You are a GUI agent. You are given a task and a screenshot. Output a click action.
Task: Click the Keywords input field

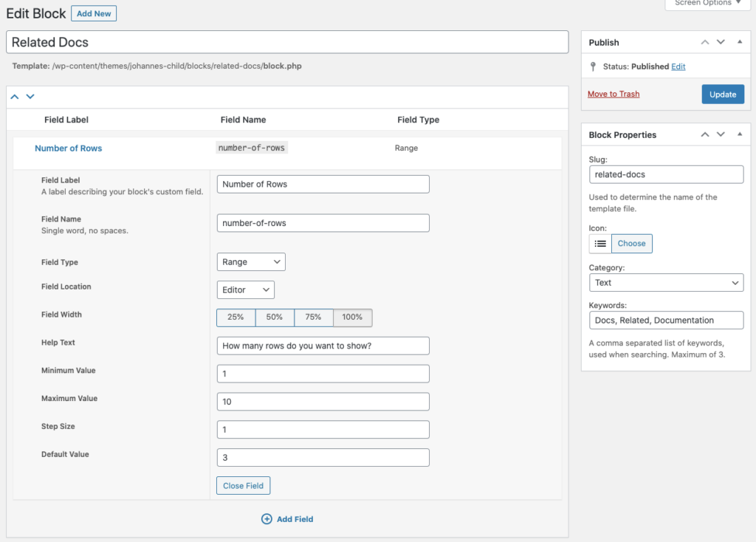tap(667, 320)
